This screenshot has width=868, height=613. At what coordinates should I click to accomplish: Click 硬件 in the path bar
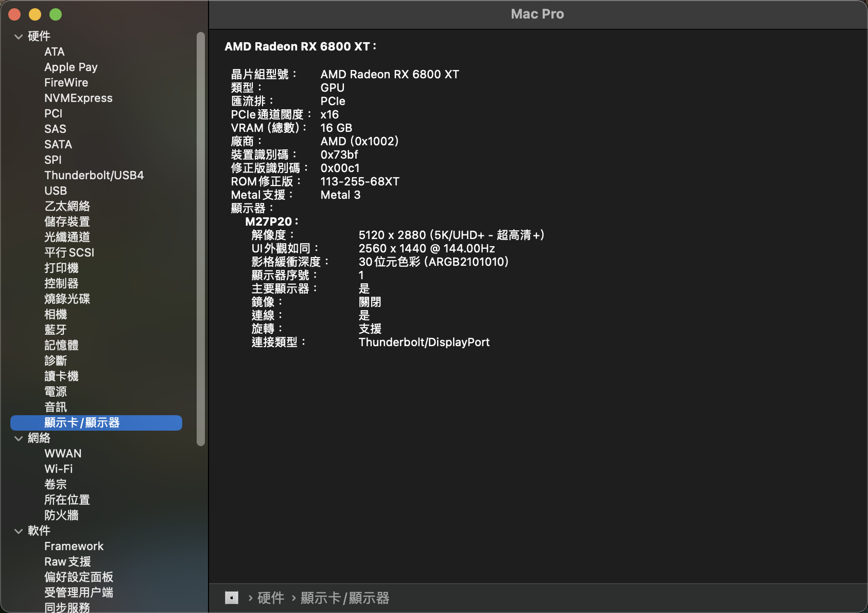271,598
